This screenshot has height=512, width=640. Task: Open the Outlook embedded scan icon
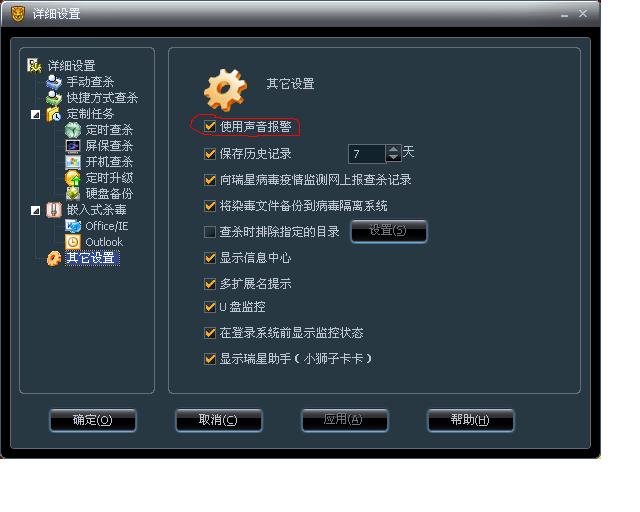click(x=73, y=242)
